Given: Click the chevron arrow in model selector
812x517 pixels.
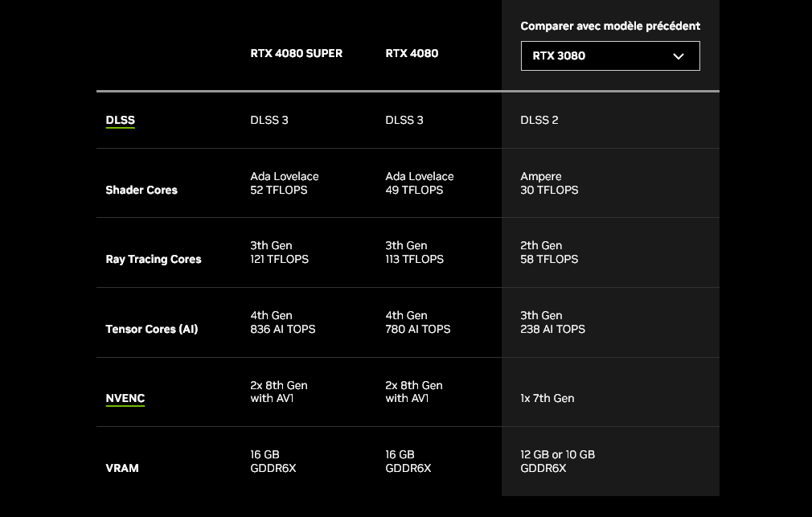Looking at the screenshot, I should pos(679,56).
